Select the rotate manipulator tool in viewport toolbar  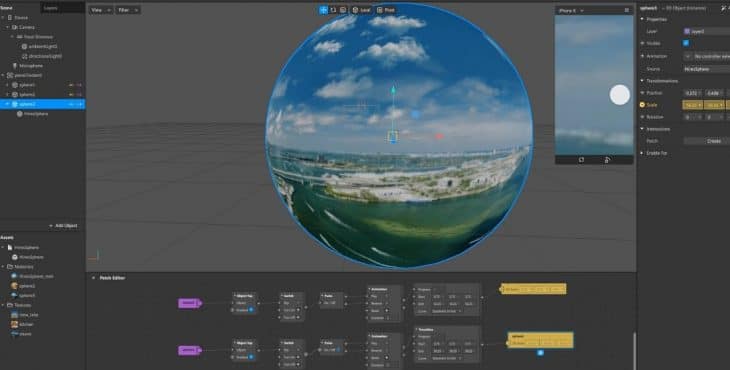333,10
